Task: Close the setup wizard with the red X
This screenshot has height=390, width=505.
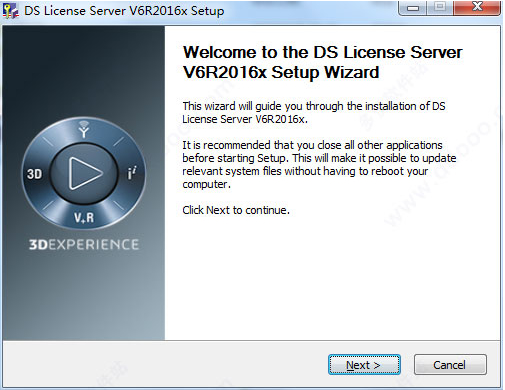Action: click(477, 7)
